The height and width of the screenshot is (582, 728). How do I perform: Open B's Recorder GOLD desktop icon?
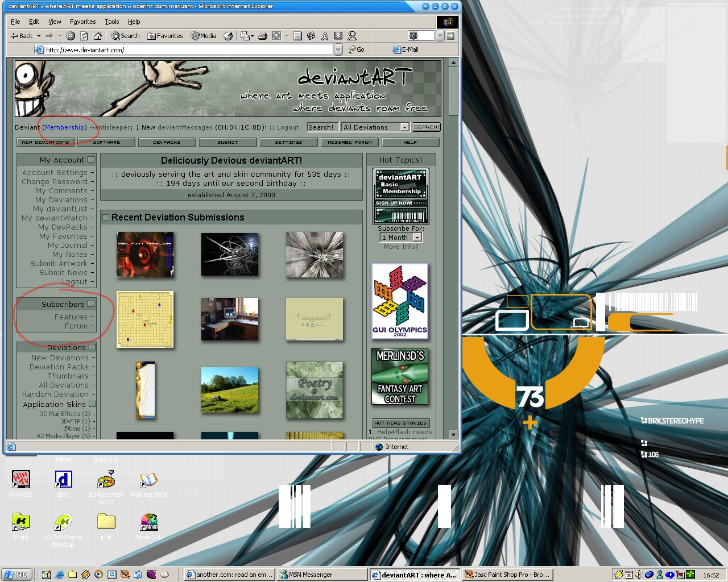click(106, 488)
